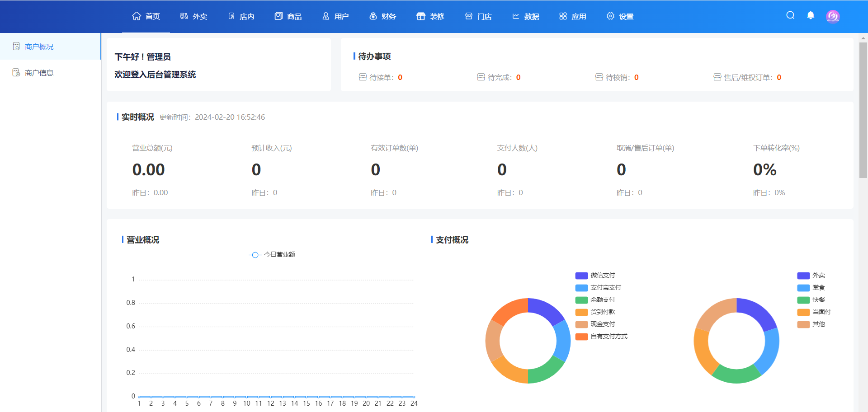
Task: Click the update time 2024-02-20 16:52:46
Action: click(x=230, y=117)
